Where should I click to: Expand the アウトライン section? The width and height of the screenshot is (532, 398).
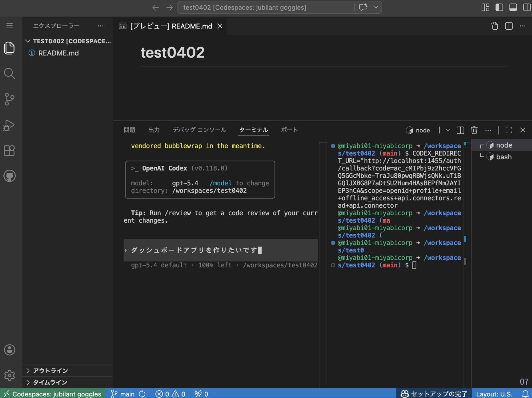[68, 371]
